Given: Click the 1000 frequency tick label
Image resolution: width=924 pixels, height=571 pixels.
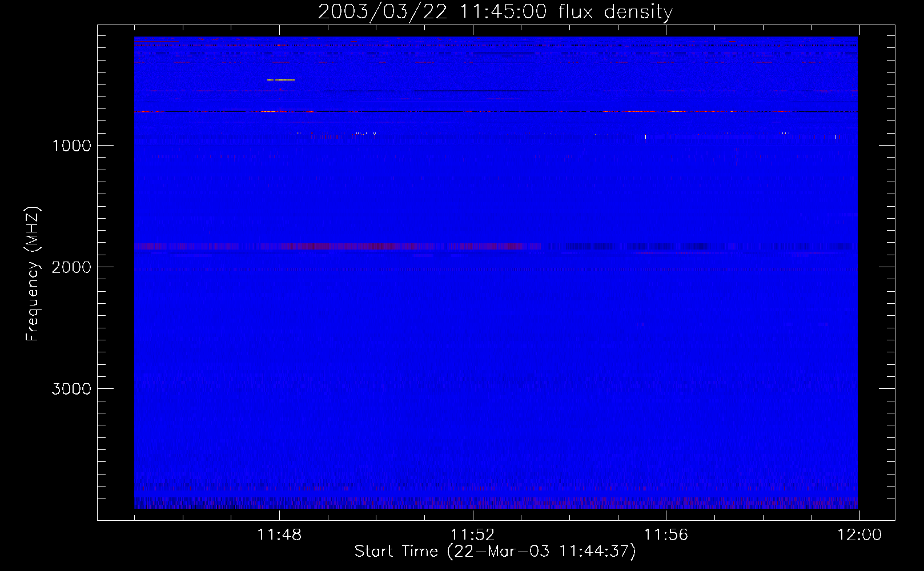Looking at the screenshot, I should point(71,146).
